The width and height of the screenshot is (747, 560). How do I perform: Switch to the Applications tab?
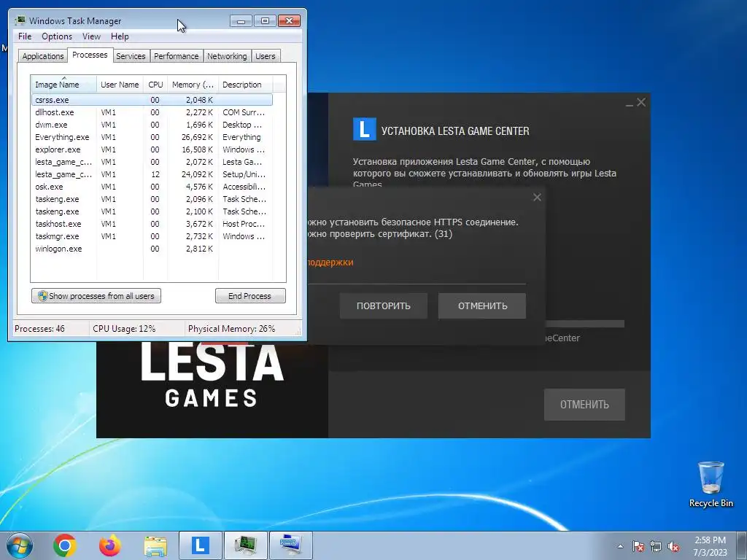[x=43, y=55]
